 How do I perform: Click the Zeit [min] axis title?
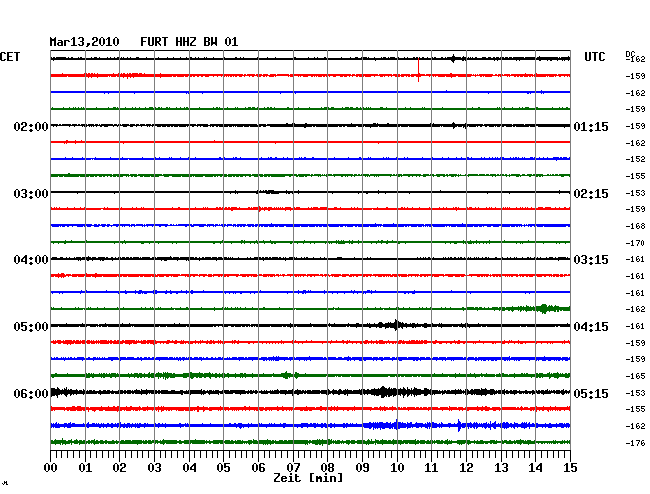pos(308,478)
